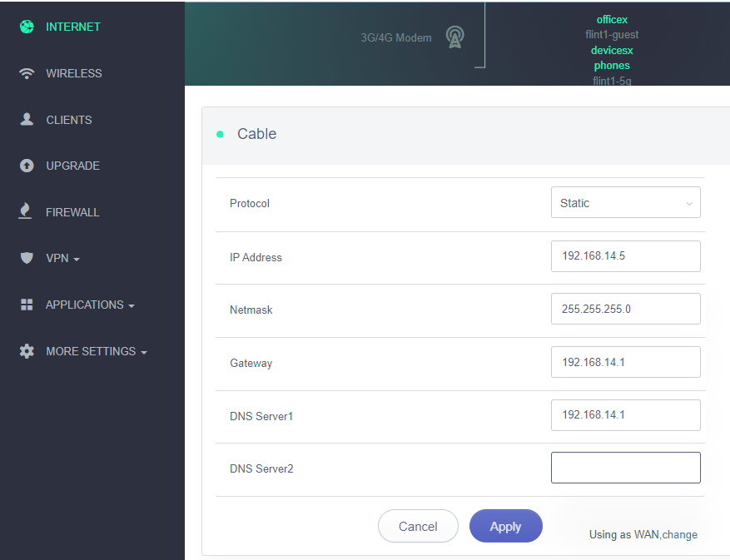Go to the Clients page
The height and width of the screenshot is (560, 730).
pyautogui.click(x=68, y=120)
